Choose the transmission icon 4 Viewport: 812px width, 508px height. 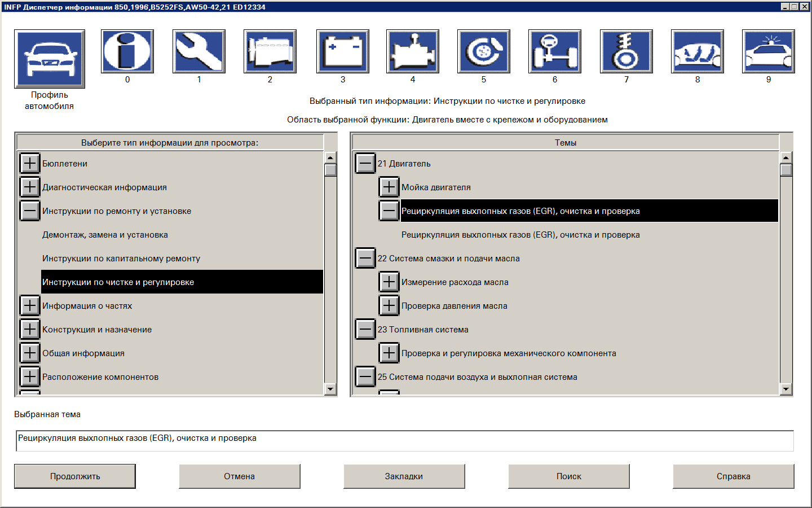coord(412,51)
